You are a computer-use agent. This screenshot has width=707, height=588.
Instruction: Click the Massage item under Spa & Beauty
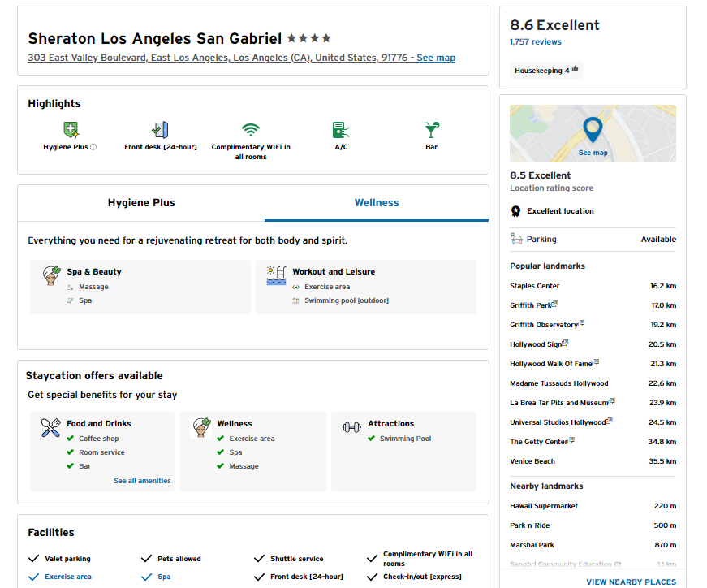tap(93, 287)
